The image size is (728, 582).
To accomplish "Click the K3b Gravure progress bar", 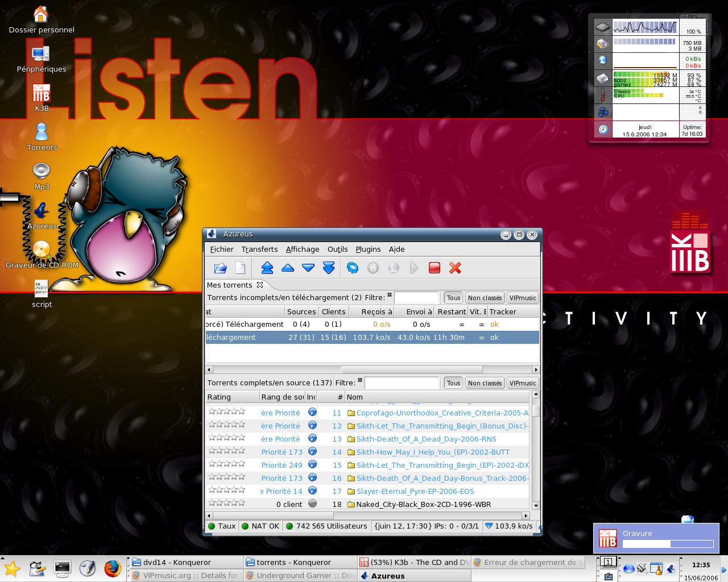I will click(x=668, y=544).
